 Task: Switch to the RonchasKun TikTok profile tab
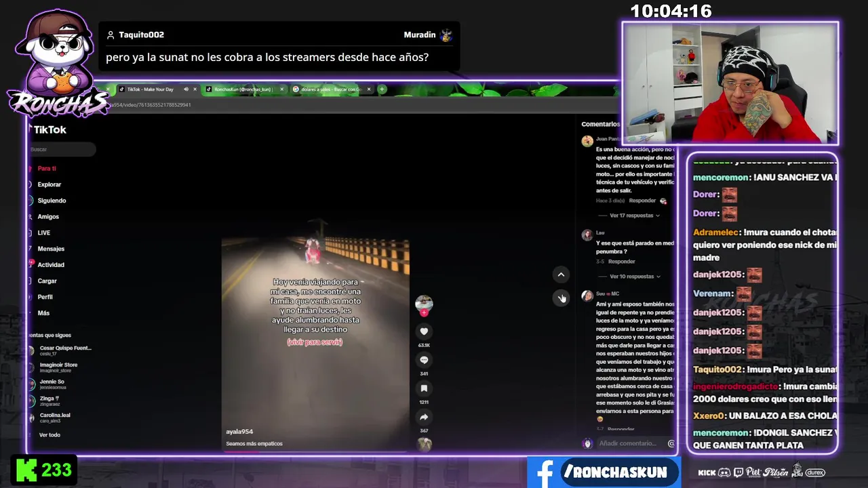[x=243, y=89]
